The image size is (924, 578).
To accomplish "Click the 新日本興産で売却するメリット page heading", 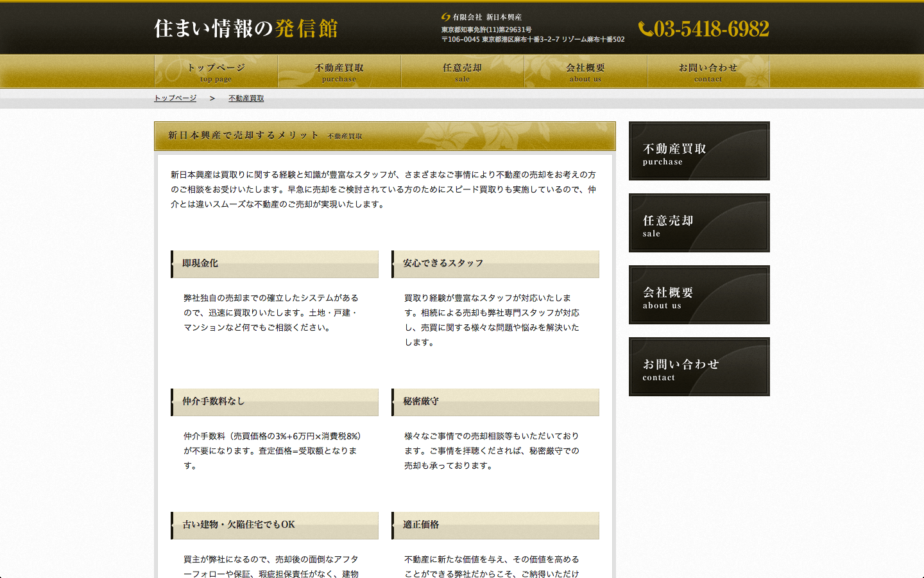I will coord(385,136).
